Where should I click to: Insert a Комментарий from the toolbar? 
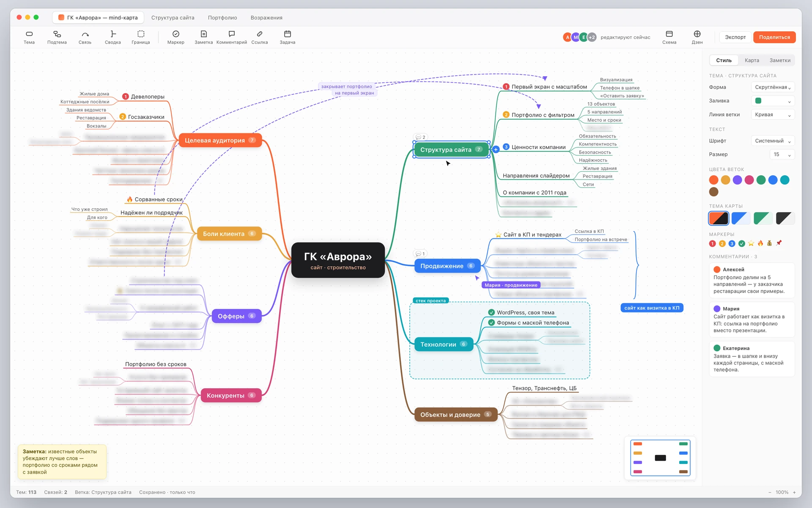click(232, 37)
